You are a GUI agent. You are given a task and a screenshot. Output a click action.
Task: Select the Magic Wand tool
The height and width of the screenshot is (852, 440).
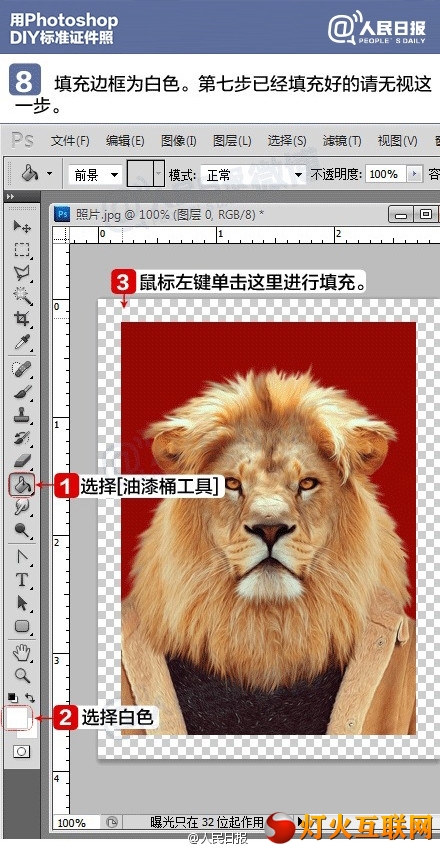pyautogui.click(x=22, y=296)
